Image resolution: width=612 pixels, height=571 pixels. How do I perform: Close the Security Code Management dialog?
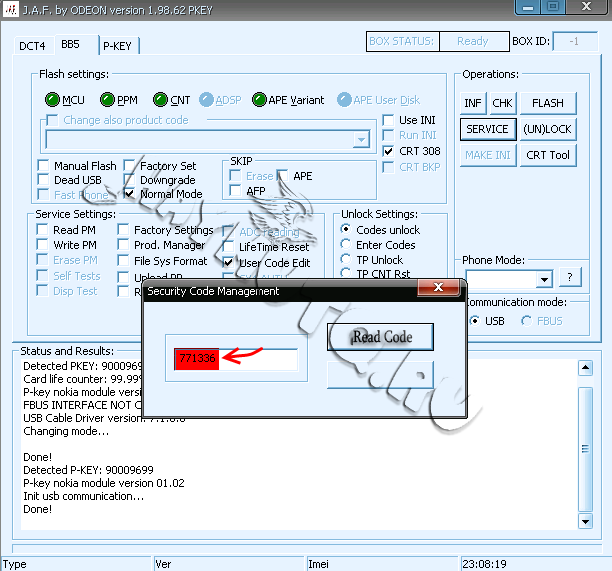coord(438,288)
